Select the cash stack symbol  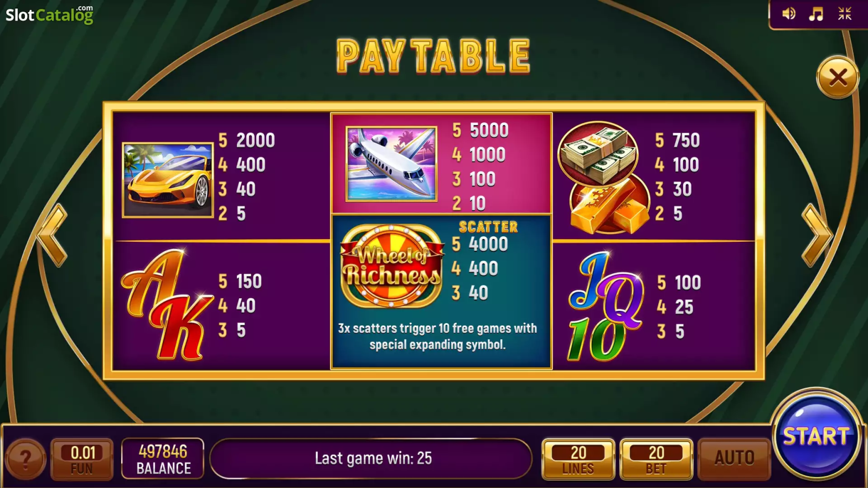pyautogui.click(x=598, y=153)
